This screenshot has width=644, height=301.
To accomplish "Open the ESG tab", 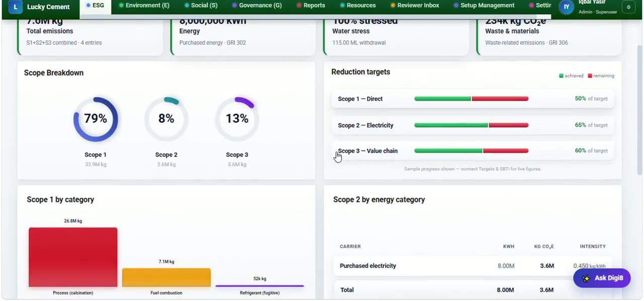I will coord(95,6).
